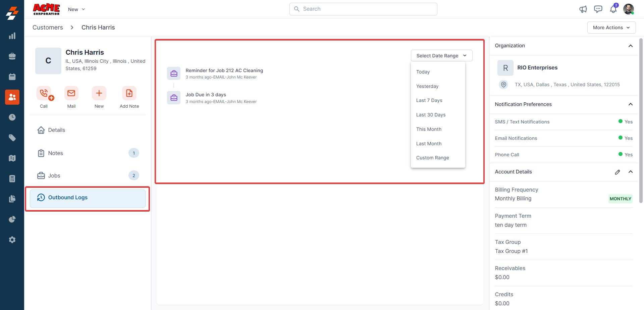
Task: Open the settings gear in left sidebar
Action: pyautogui.click(x=12, y=240)
